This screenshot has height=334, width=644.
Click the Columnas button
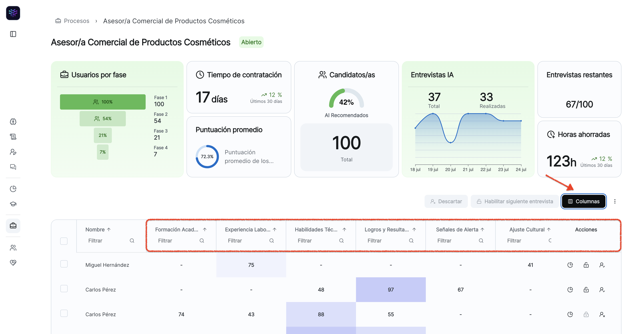583,201
